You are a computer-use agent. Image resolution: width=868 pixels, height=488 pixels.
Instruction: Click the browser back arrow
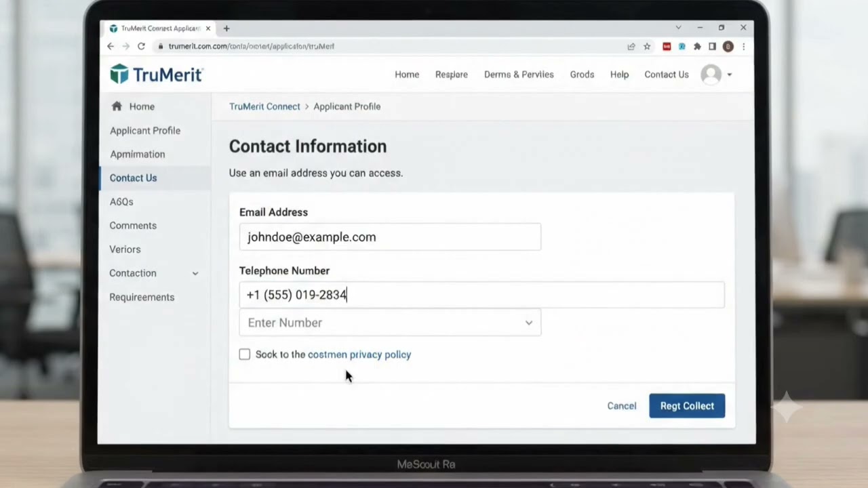tap(111, 46)
